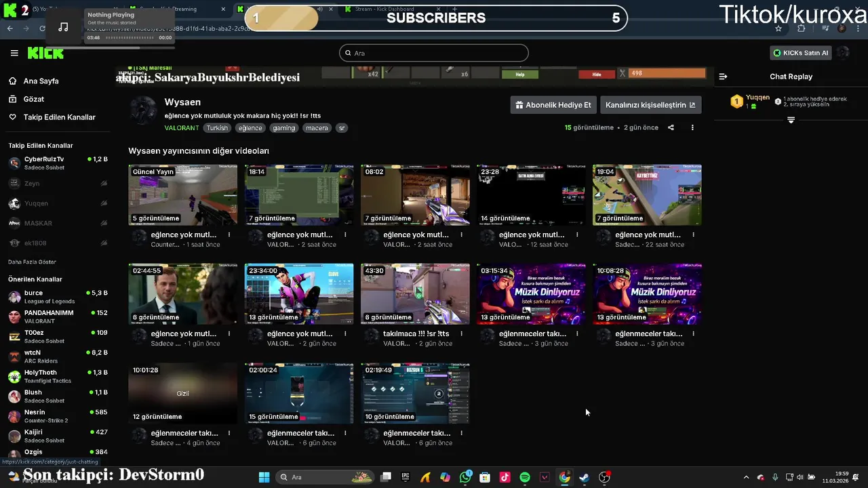Open the Güncel Yayın live thumbnail

183,195
